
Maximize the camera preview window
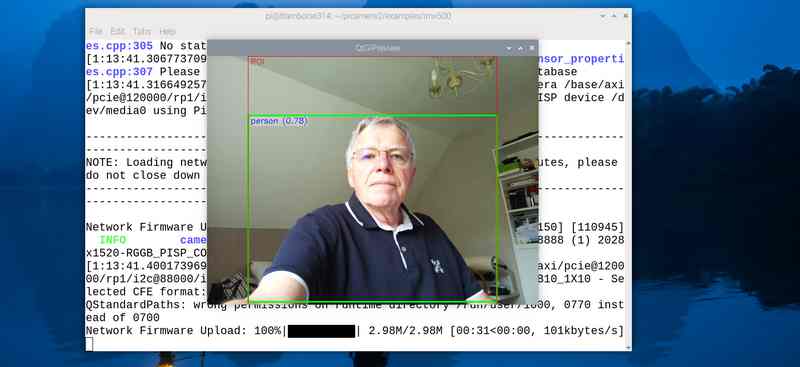[x=520, y=48]
